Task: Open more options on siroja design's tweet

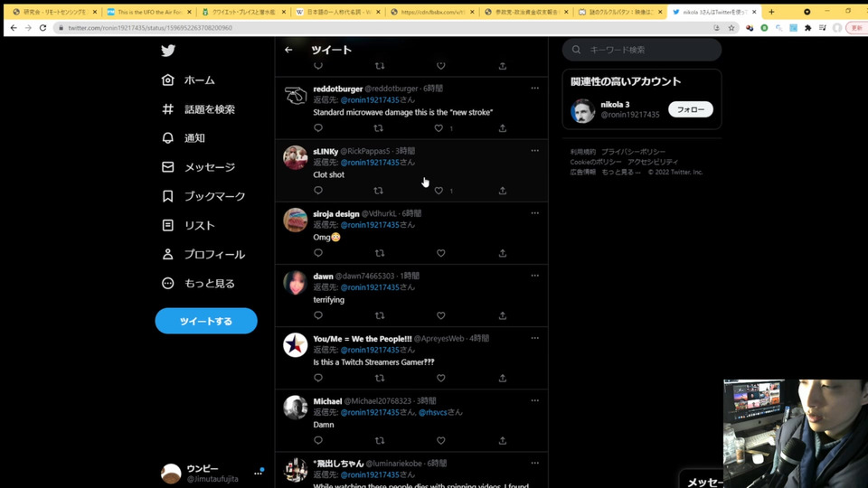Action: [x=534, y=213]
